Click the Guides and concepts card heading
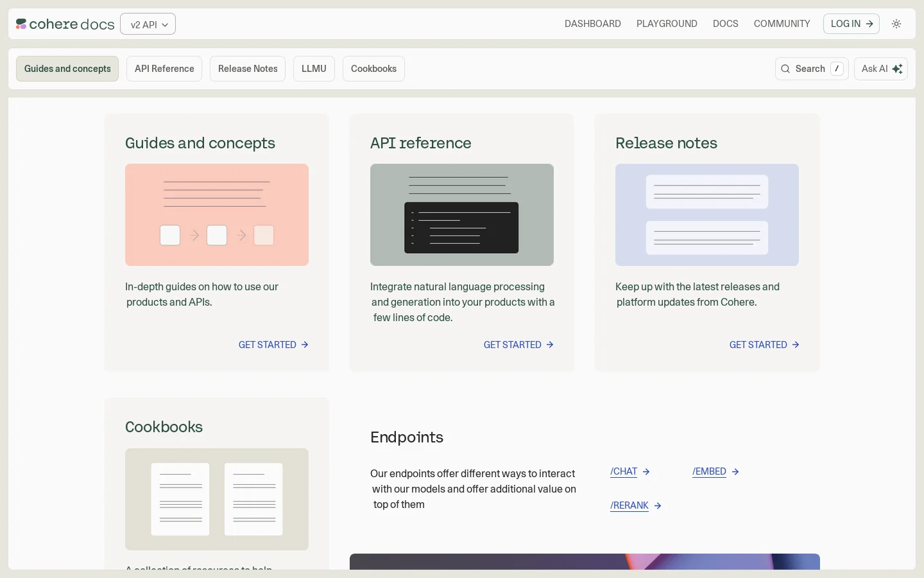 [200, 143]
